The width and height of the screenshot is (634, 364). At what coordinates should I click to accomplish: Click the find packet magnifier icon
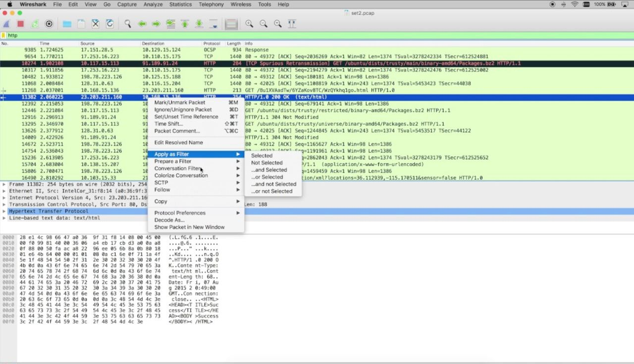pos(127,24)
